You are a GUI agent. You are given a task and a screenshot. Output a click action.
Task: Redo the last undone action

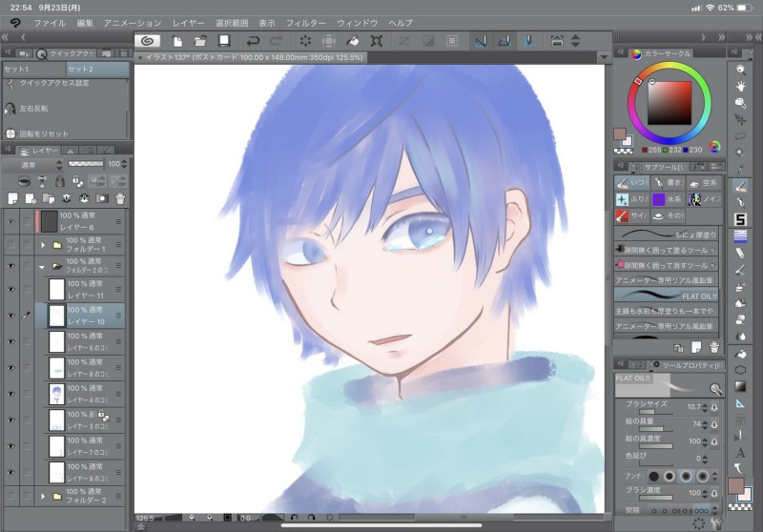[276, 41]
